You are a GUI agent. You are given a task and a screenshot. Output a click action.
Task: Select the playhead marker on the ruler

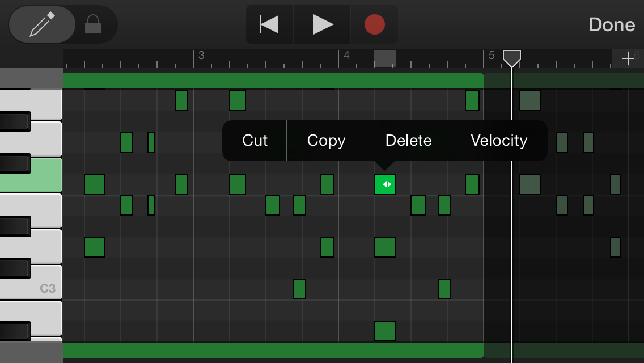point(512,58)
